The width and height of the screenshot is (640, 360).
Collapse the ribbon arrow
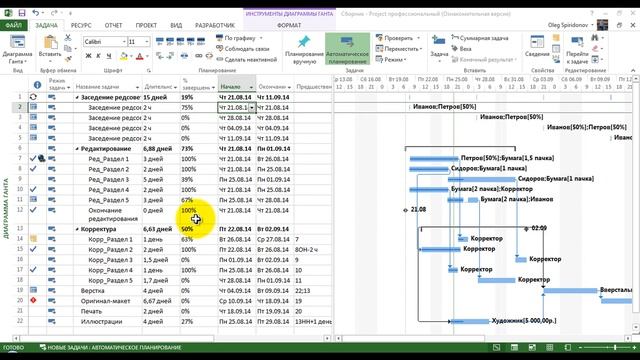[633, 70]
